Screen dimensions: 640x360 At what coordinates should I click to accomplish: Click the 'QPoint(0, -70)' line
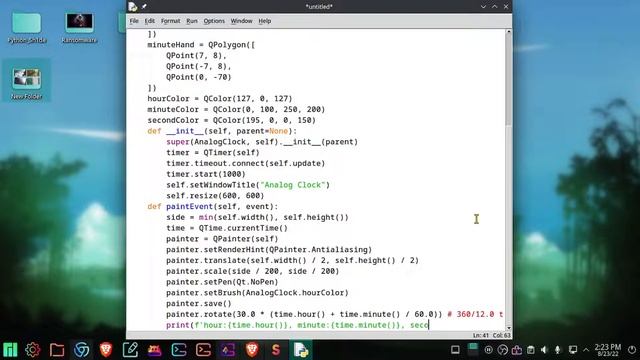point(199,77)
